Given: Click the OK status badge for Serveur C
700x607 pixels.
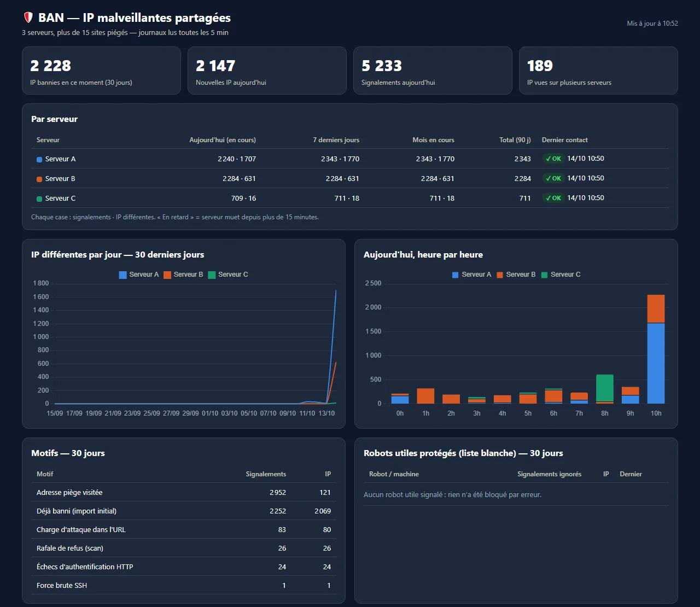Looking at the screenshot, I should 553,198.
